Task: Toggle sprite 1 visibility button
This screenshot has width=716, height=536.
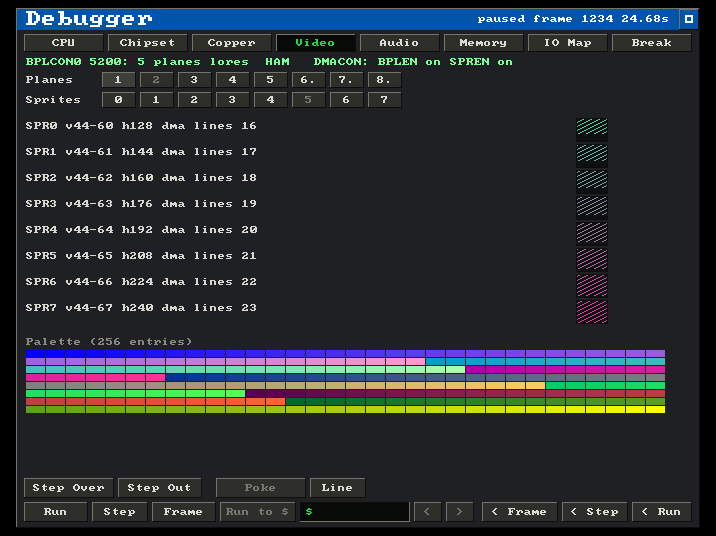Action: [156, 100]
